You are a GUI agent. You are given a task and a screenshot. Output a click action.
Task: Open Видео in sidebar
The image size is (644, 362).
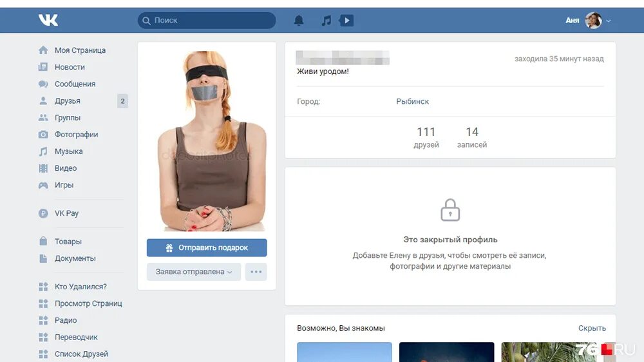(x=66, y=168)
